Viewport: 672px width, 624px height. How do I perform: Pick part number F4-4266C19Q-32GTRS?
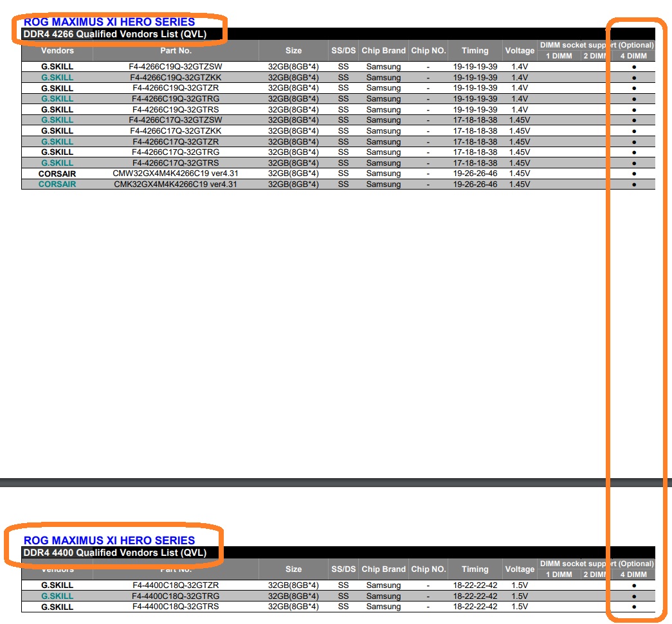tap(176, 110)
